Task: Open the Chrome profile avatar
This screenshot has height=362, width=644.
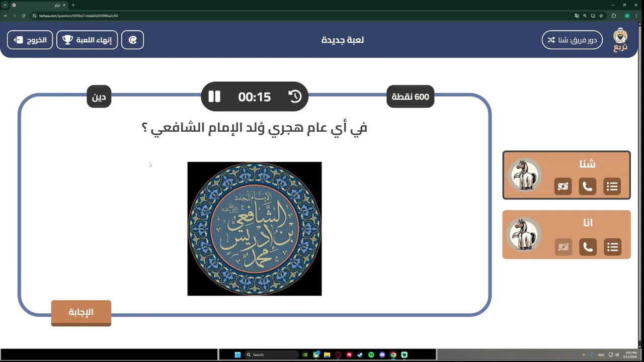Action: tap(627, 16)
